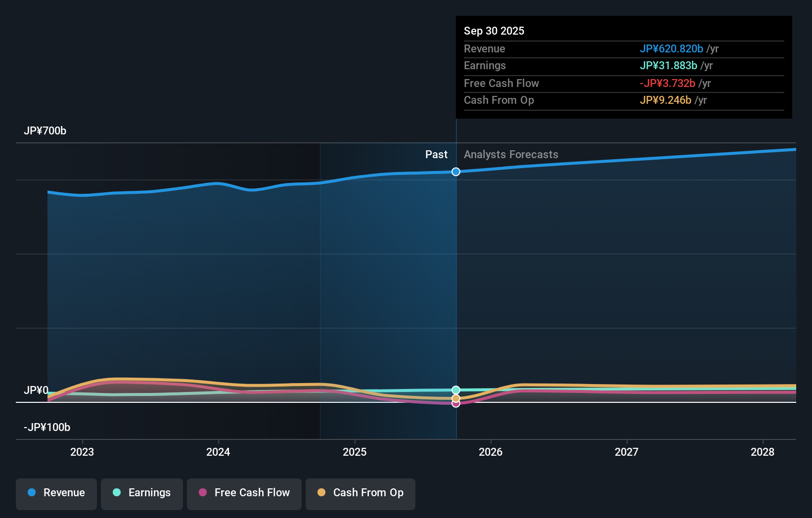Screen dimensions: 812x518
Task: Select the Revenue data point marker on the divider
Action: [455, 172]
